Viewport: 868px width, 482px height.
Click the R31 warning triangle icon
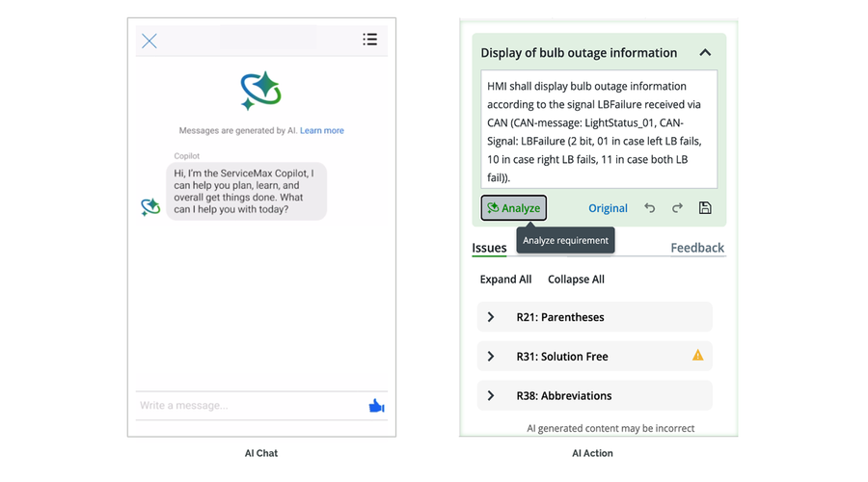(697, 356)
